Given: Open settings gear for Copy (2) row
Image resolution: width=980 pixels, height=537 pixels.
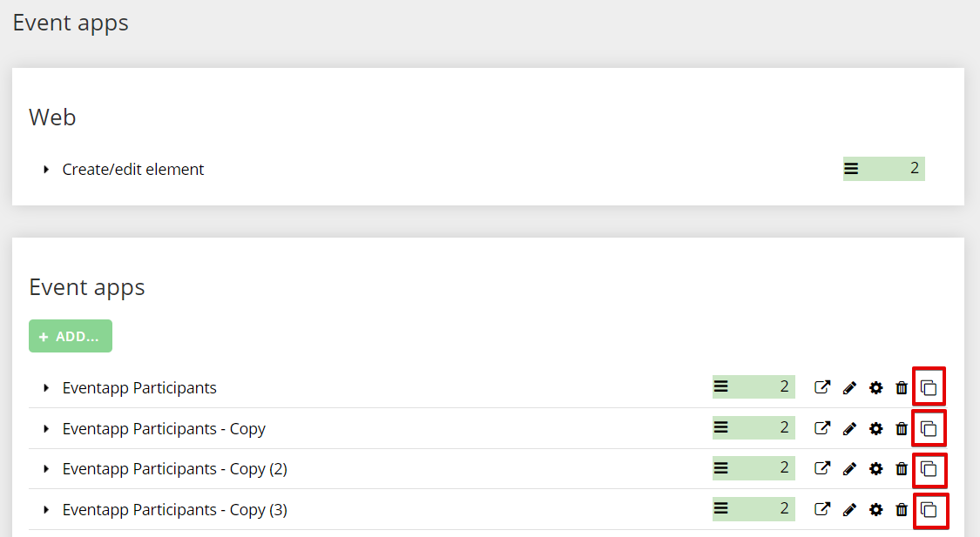Looking at the screenshot, I should (x=876, y=469).
